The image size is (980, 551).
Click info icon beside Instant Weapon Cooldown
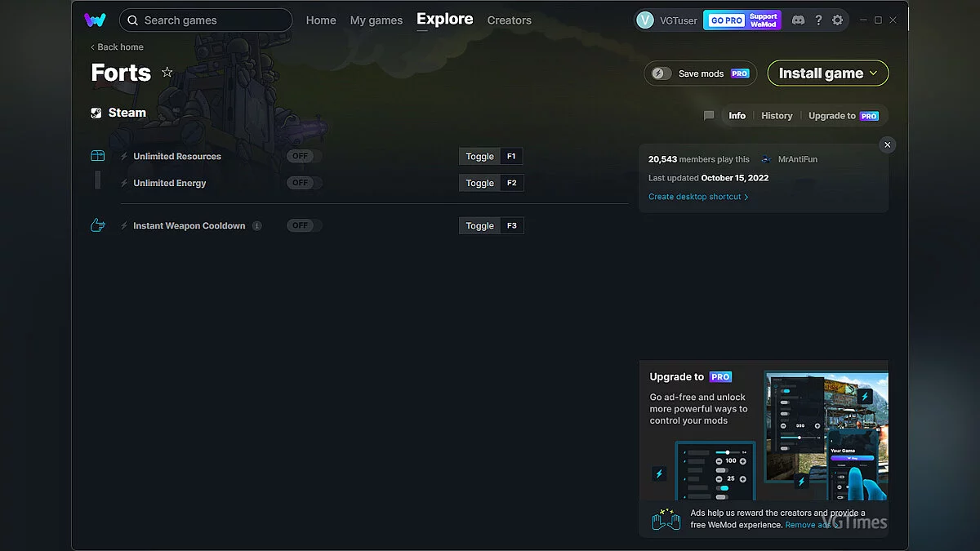point(257,226)
